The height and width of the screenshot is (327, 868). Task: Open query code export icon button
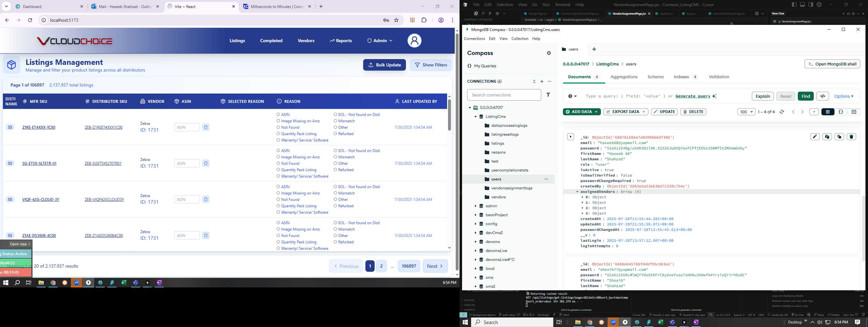pos(823,96)
